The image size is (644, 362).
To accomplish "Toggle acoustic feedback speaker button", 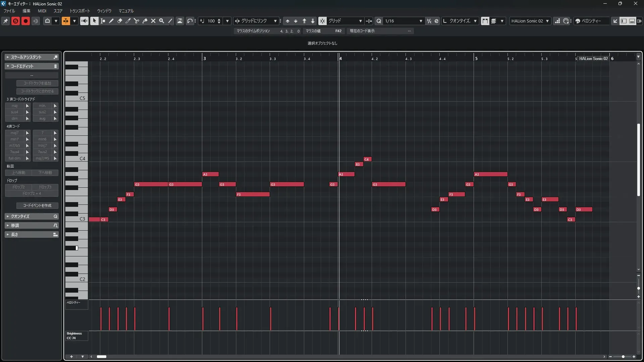I will tap(84, 21).
